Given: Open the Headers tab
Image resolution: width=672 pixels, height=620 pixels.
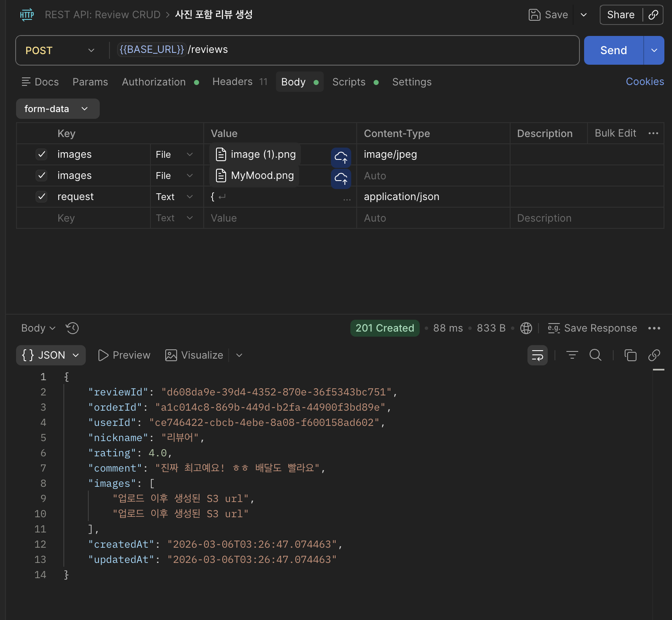Looking at the screenshot, I should point(240,82).
